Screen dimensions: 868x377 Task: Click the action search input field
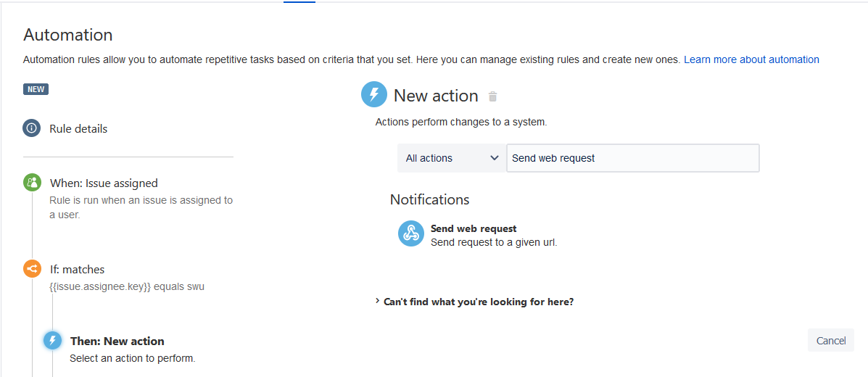click(x=632, y=158)
